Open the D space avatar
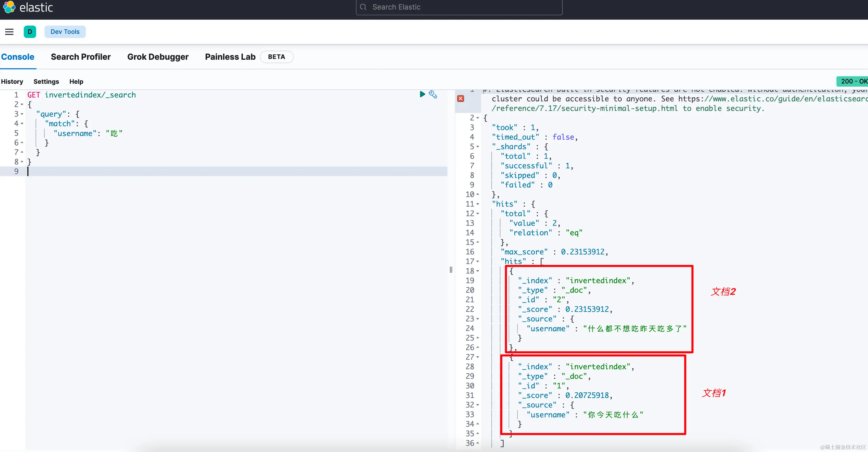 (30, 32)
